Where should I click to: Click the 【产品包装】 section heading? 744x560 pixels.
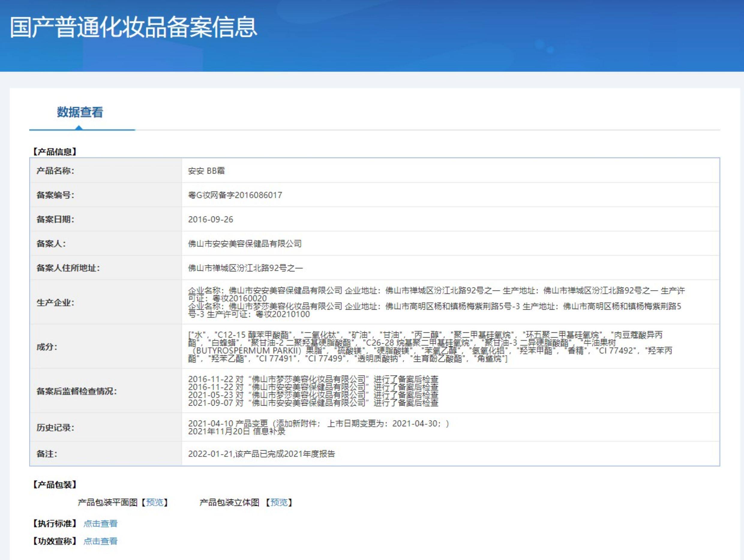click(55, 485)
